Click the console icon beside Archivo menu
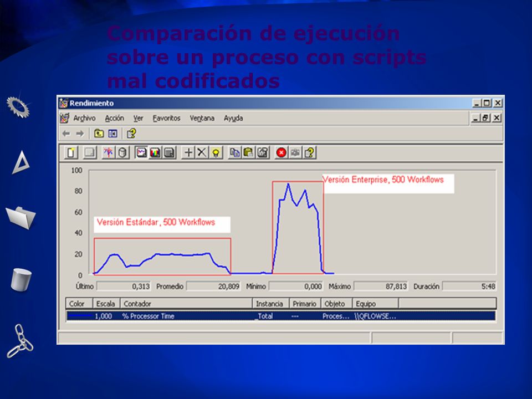532x399 pixels. click(x=64, y=118)
